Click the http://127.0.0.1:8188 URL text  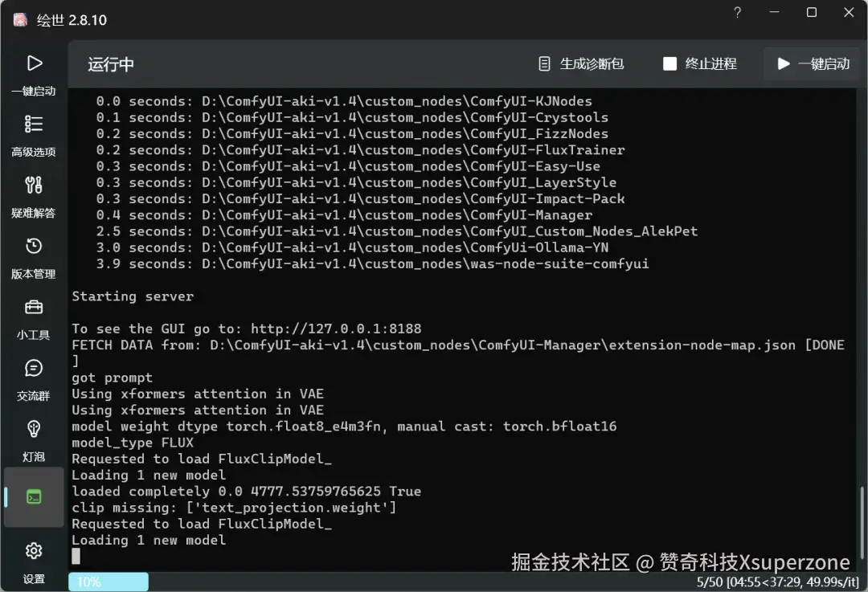(x=336, y=329)
